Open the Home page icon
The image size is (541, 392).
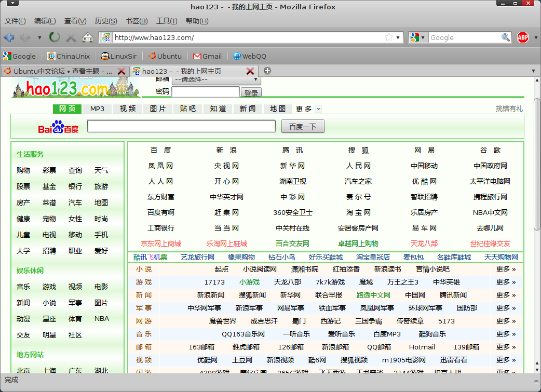click(x=88, y=37)
